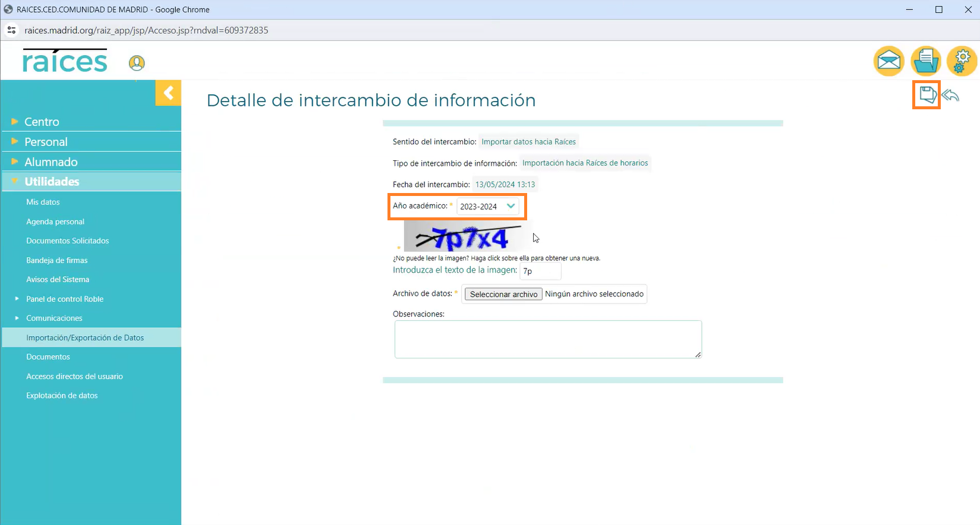
Task: Click 'Importación hacia Raíces de horarios' value
Action: coord(585,163)
